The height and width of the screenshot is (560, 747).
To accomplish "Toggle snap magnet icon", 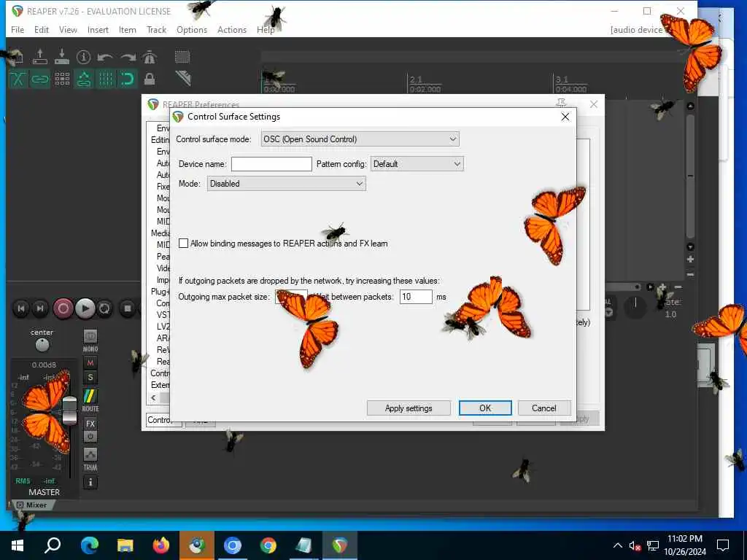I will pos(128,79).
